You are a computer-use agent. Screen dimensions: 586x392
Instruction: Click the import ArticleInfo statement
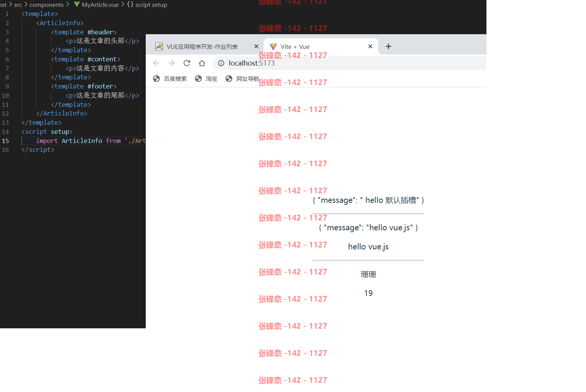pyautogui.click(x=91, y=141)
